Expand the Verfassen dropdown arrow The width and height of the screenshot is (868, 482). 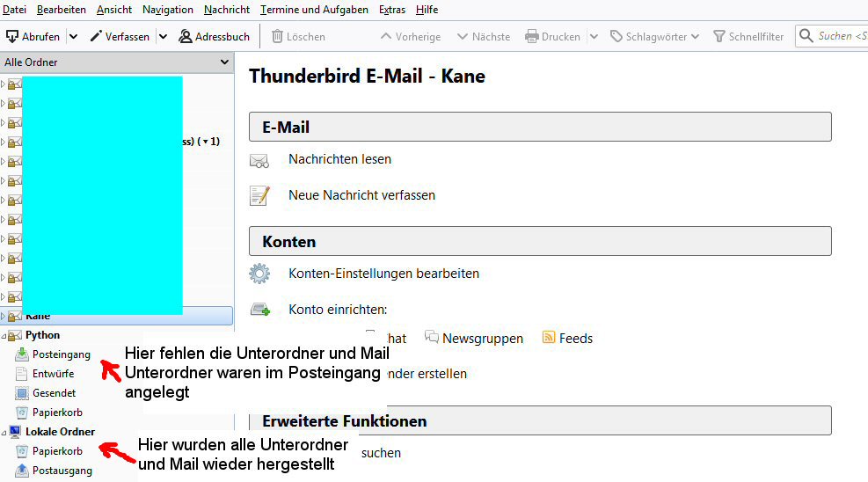[163, 37]
